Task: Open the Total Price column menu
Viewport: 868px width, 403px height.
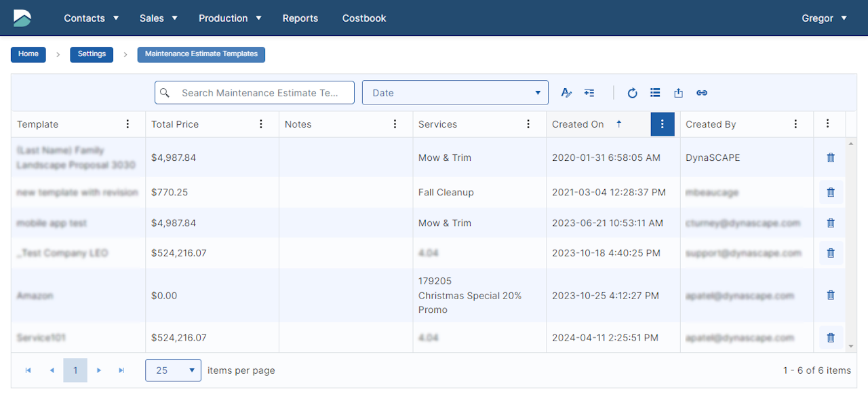Action: pos(261,124)
